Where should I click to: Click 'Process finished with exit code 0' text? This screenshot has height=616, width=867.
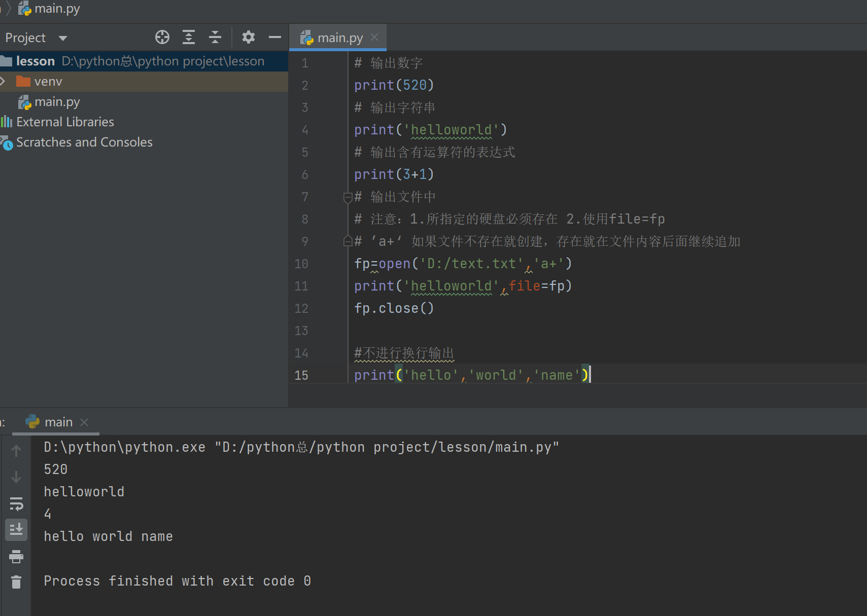click(178, 581)
